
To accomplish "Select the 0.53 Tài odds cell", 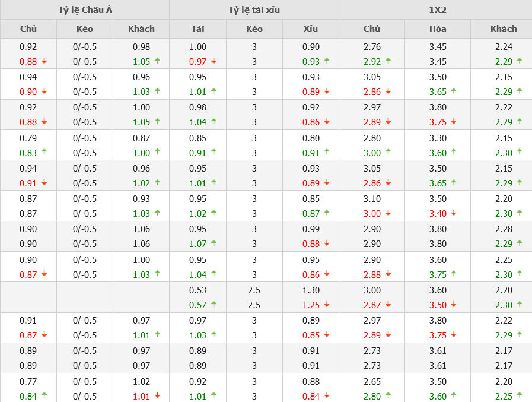I will point(197,290).
